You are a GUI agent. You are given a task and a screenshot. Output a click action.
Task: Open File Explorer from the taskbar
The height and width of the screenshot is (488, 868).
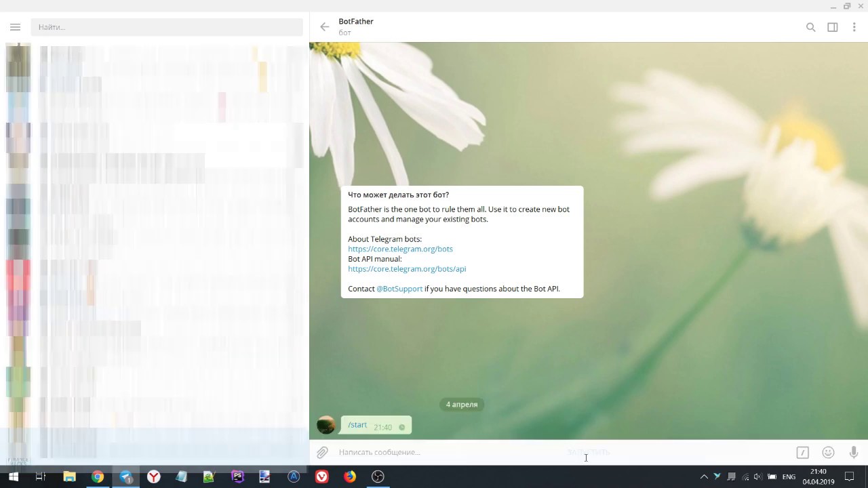[x=69, y=476]
